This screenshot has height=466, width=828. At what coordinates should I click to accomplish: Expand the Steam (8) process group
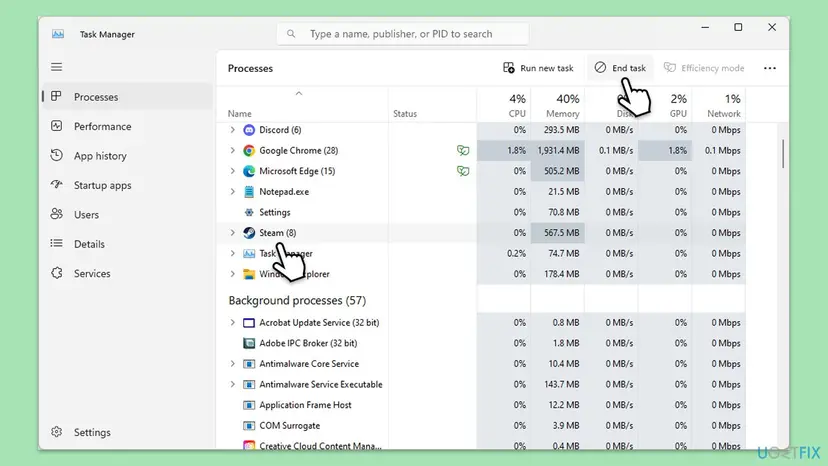click(232, 232)
